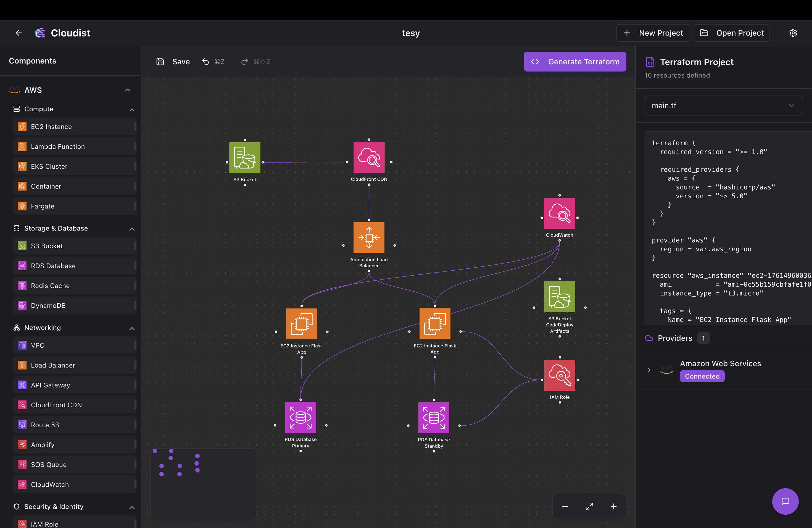Viewport: 812px width, 528px height.
Task: Zoom out the canvas with minus
Action: point(565,506)
